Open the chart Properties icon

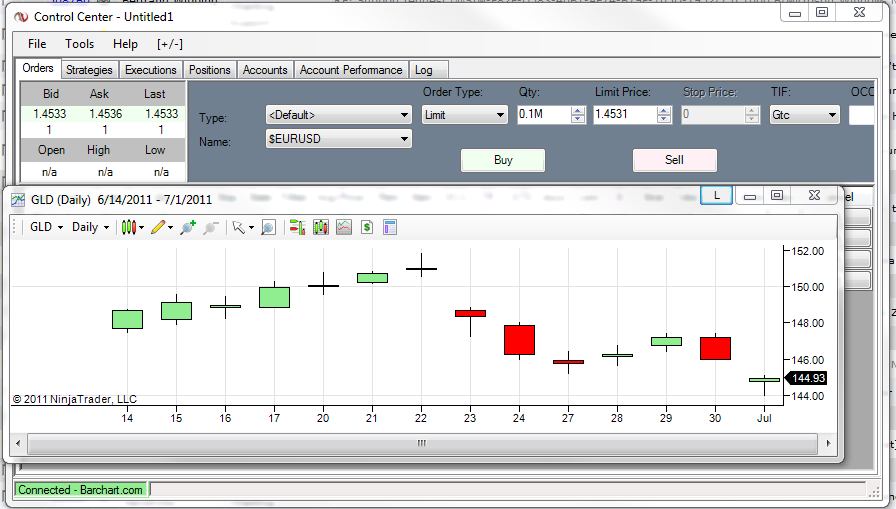[x=390, y=227]
